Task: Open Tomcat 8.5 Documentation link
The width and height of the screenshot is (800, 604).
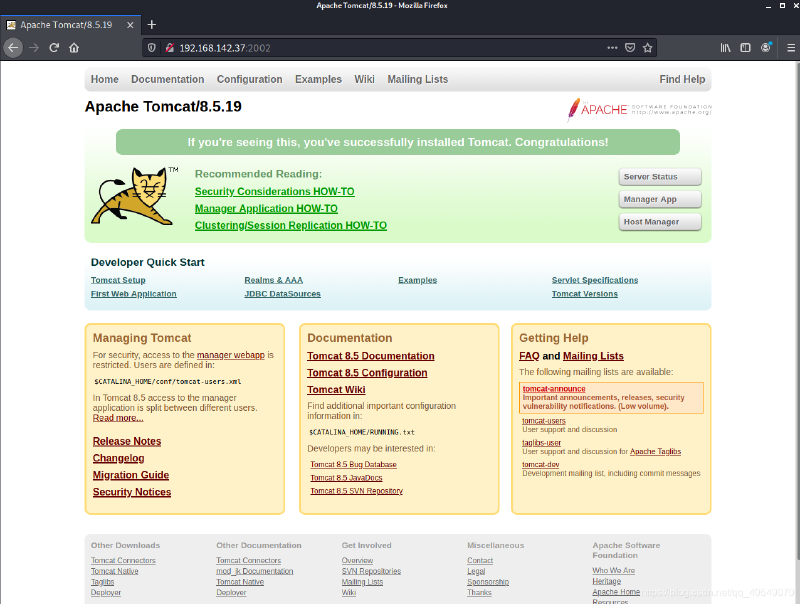Action: pos(371,356)
